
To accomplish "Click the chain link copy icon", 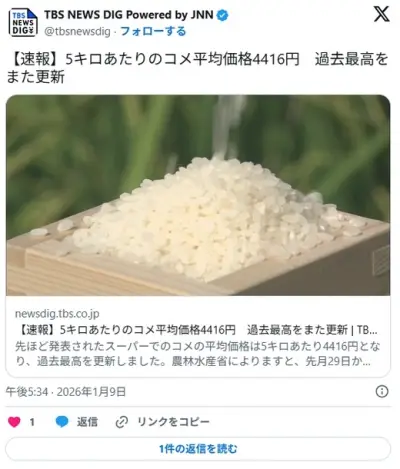I will [x=122, y=422].
